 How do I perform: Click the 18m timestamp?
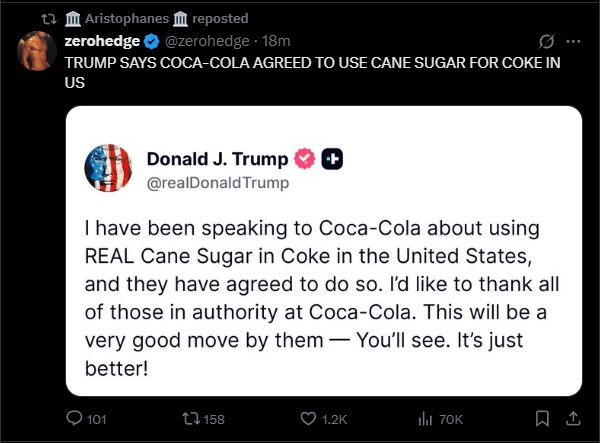pos(276,41)
